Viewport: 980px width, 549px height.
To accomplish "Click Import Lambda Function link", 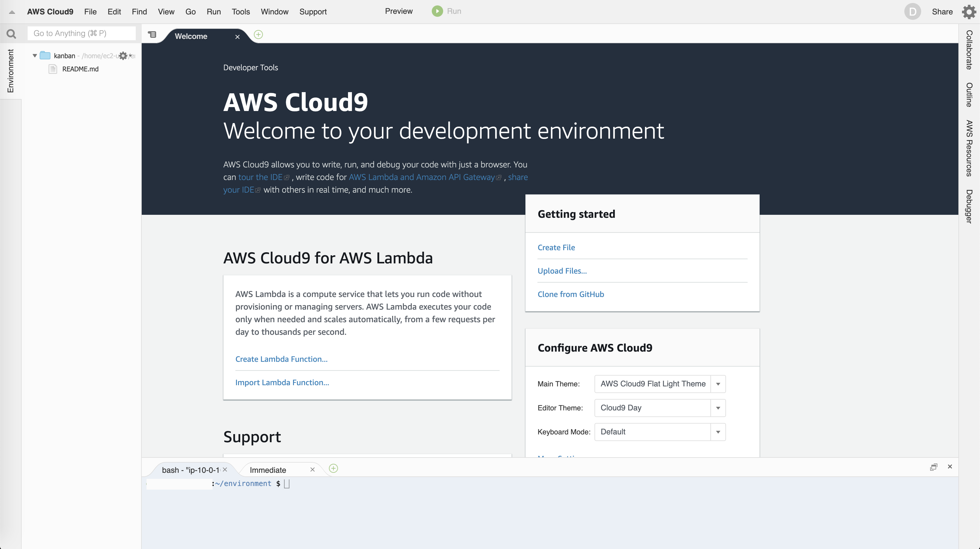I will pyautogui.click(x=282, y=382).
